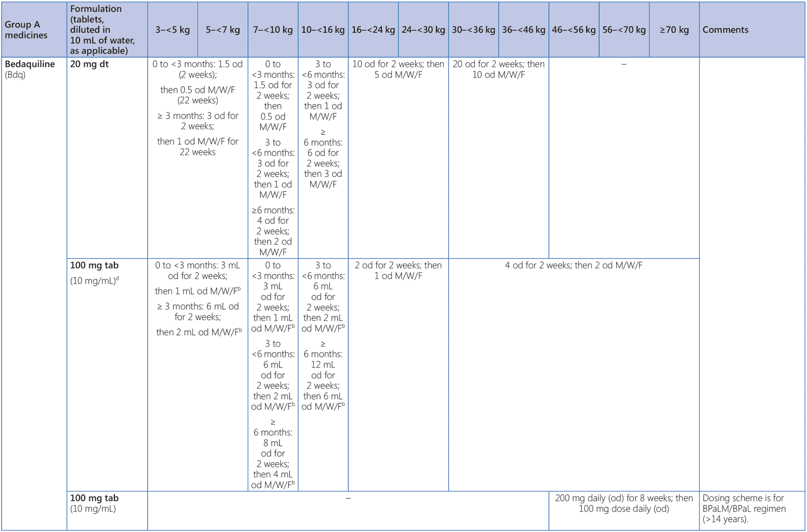Click '0 to <3 months: 1.5 od (2 weeks);' text
This screenshot has width=807, height=532.
(x=197, y=69)
